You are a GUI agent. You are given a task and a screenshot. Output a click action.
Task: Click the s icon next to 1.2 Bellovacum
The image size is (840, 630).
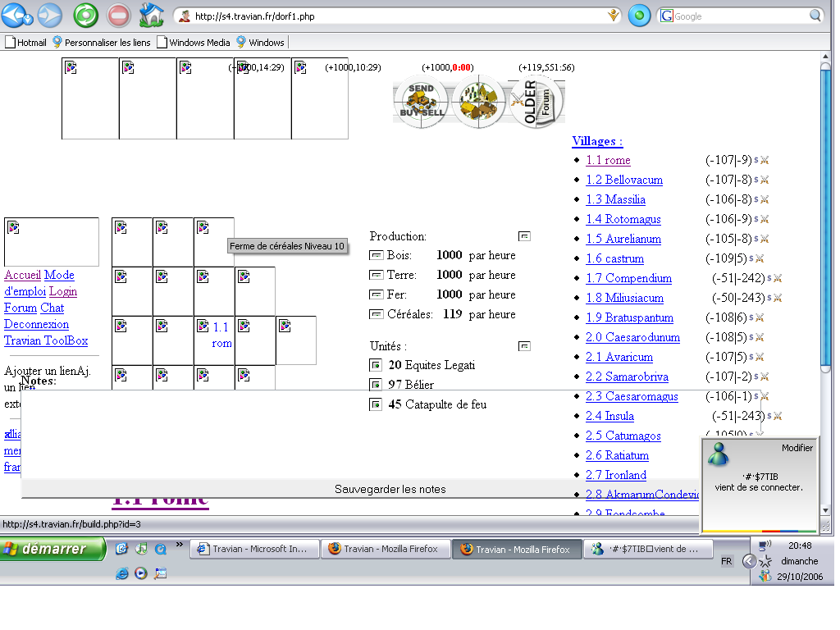click(x=756, y=180)
